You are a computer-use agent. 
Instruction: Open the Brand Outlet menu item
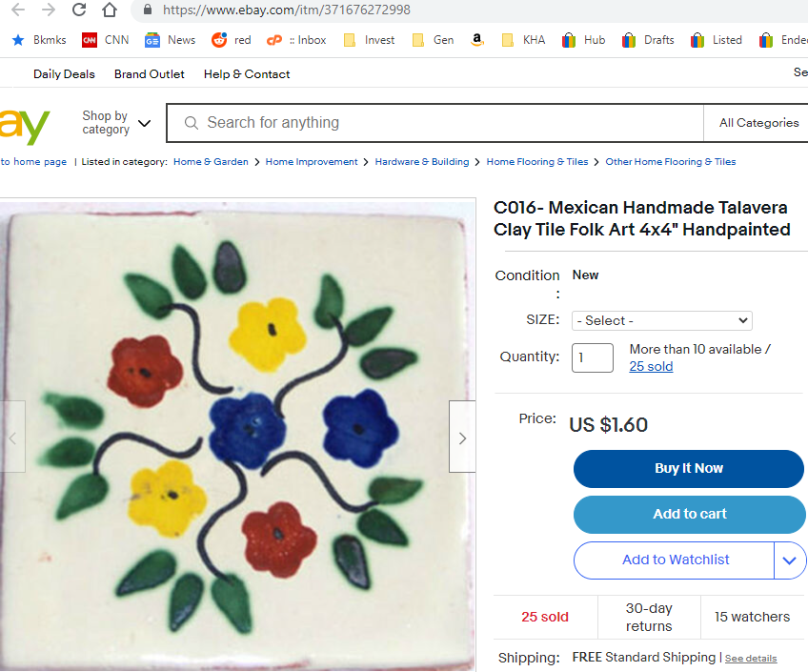click(x=150, y=74)
